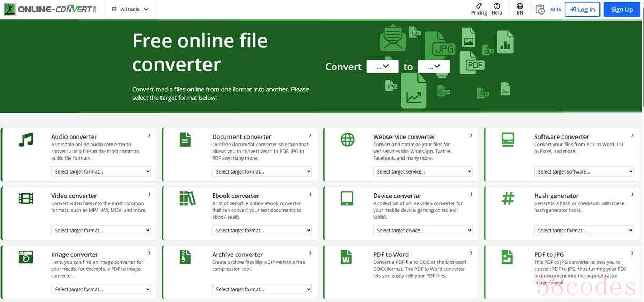Viewport: 644px width, 302px height.
Task: Open the Convert source format dropdown
Action: click(x=382, y=66)
